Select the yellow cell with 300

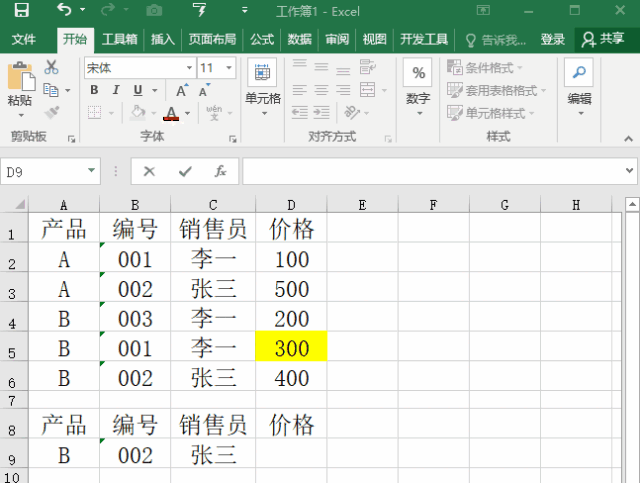[x=291, y=346]
